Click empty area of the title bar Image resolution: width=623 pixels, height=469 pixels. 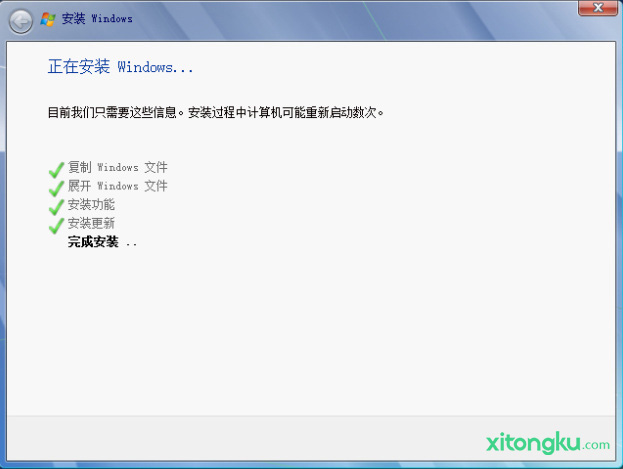(x=350, y=19)
